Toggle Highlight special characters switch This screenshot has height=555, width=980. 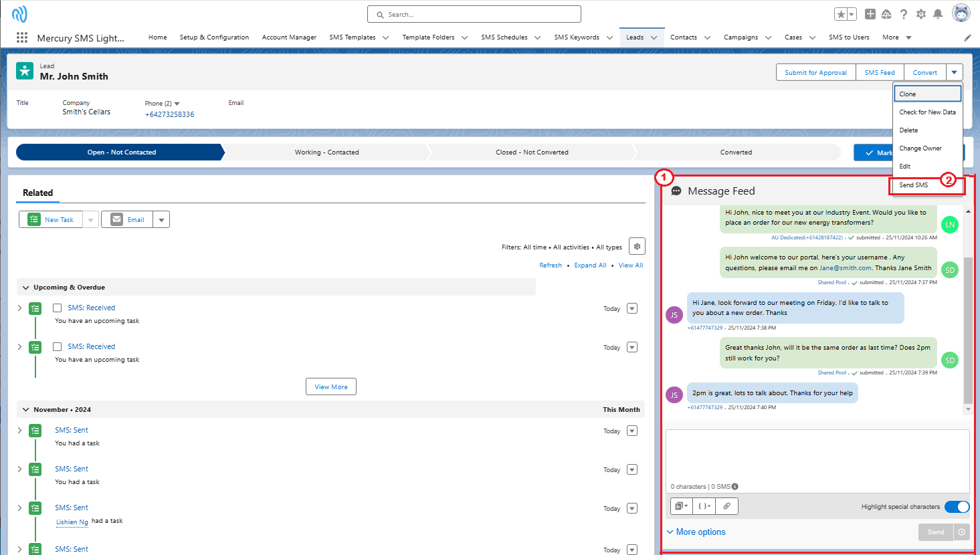coord(957,507)
